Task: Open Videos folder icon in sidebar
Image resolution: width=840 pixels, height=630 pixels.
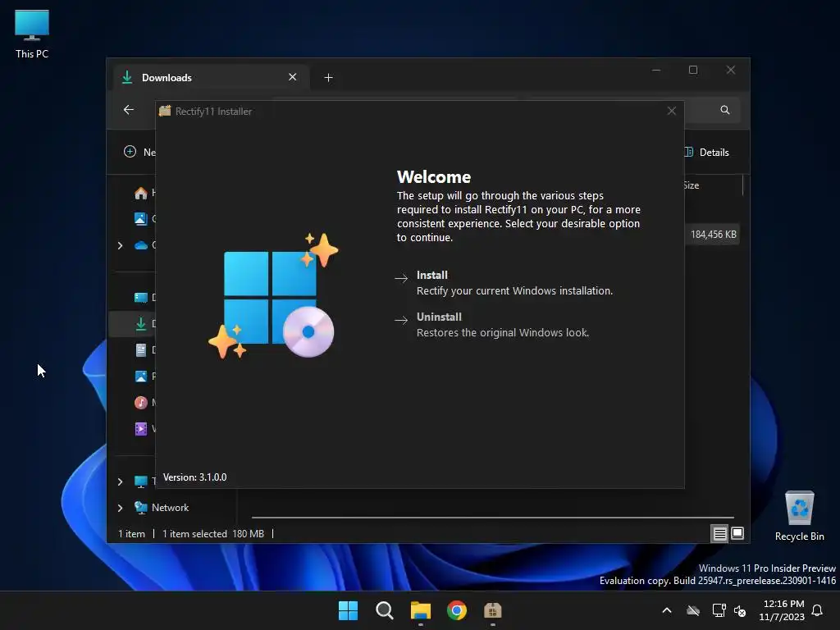Action: pos(141,428)
